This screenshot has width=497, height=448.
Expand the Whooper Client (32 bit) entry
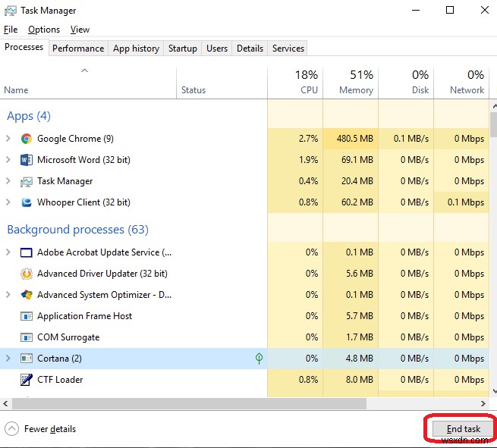click(x=8, y=202)
